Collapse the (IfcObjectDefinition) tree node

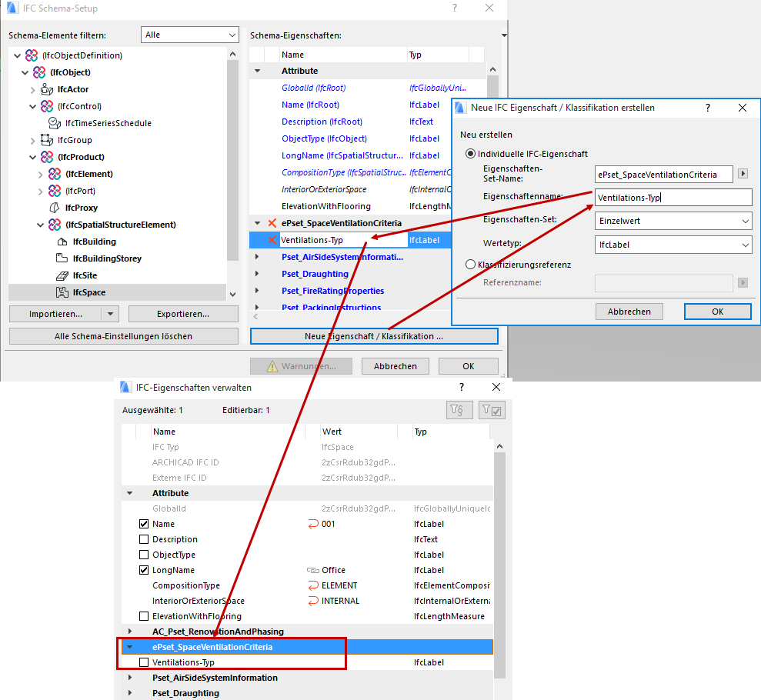click(x=18, y=56)
